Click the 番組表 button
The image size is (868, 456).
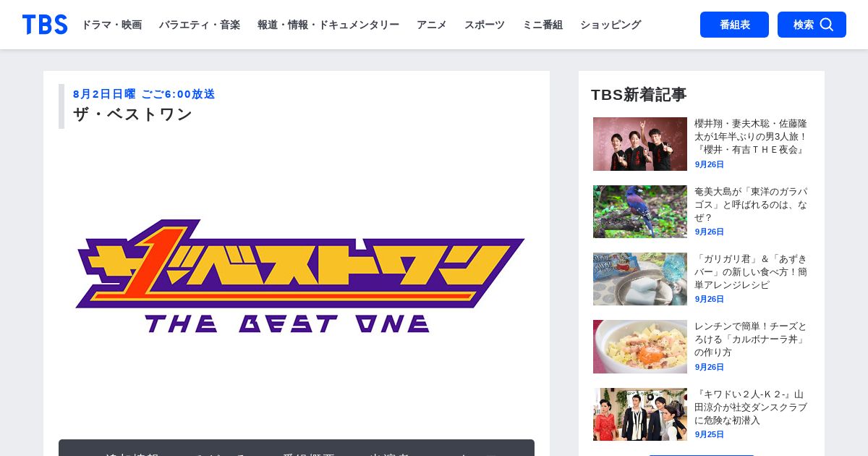point(734,25)
